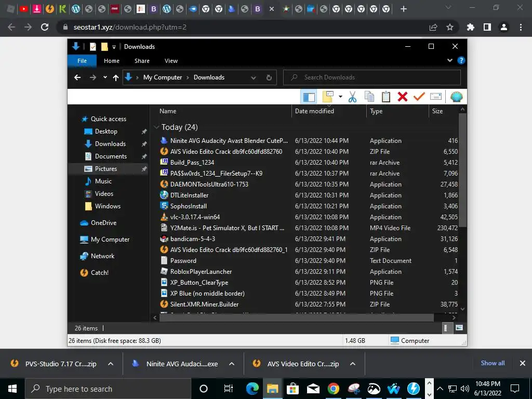The height and width of the screenshot is (399, 532).
Task: Click My Computer in the breadcrumb path
Action: click(x=163, y=77)
